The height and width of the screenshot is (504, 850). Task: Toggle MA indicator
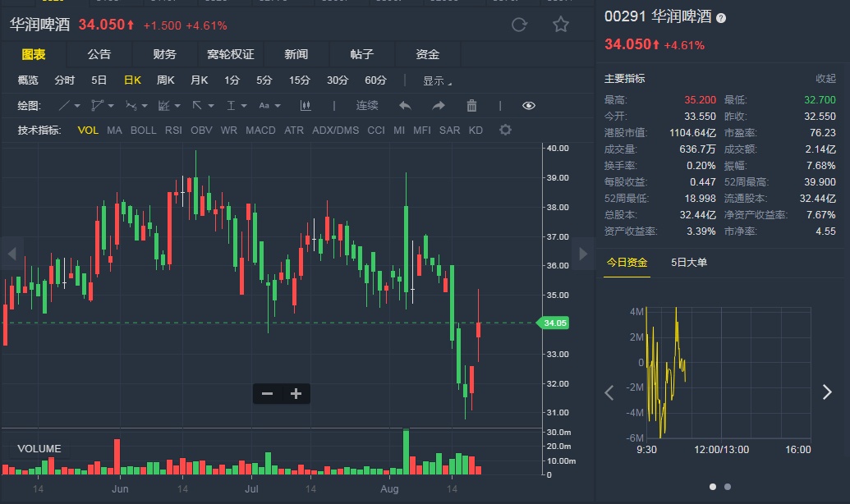point(114,130)
